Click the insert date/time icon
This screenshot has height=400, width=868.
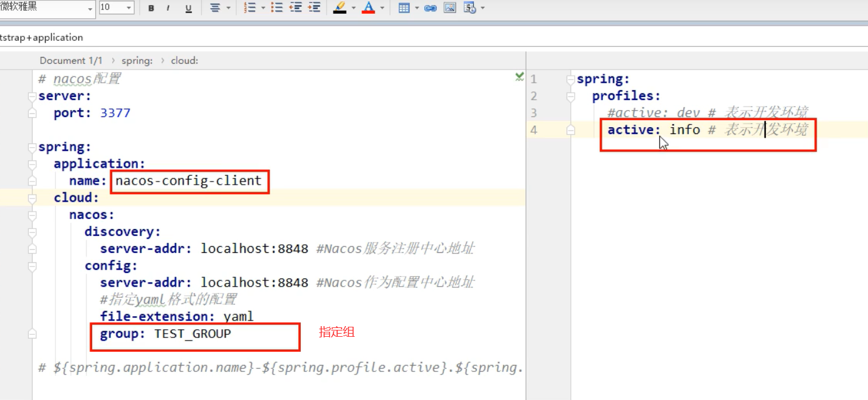pyautogui.click(x=469, y=8)
